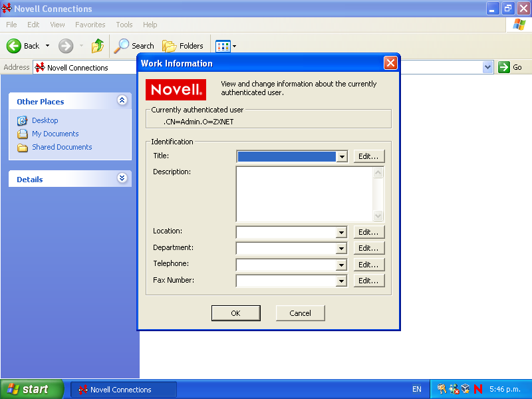The image size is (532, 399).
Task: Click Edit button next to Location
Action: pos(369,232)
